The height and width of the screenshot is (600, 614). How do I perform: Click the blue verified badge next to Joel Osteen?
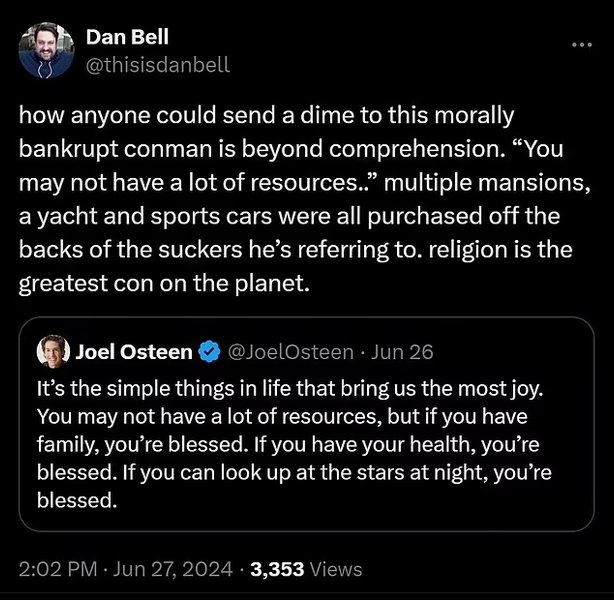209,351
